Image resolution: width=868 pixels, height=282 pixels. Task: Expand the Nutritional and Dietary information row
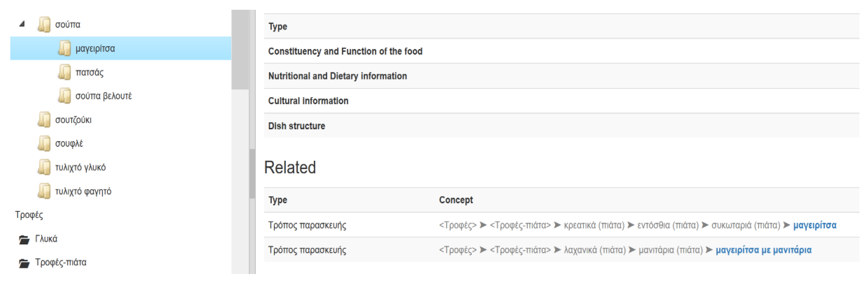337,76
